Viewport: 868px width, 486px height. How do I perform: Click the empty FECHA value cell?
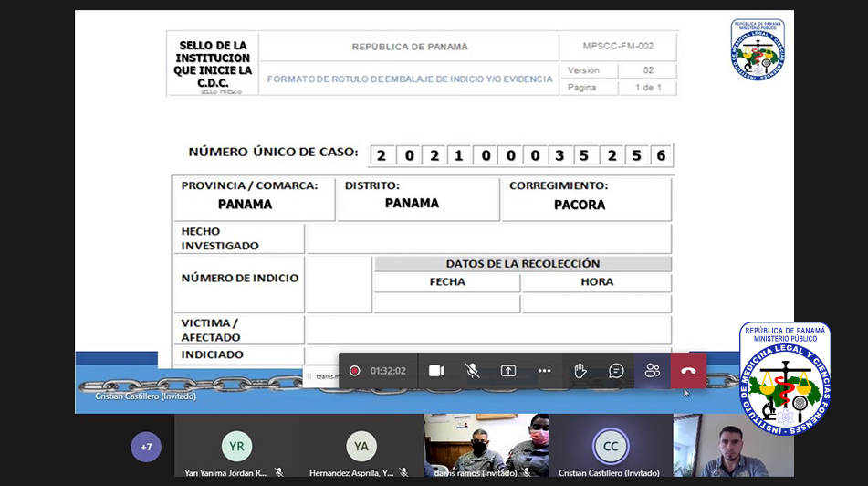(x=447, y=303)
